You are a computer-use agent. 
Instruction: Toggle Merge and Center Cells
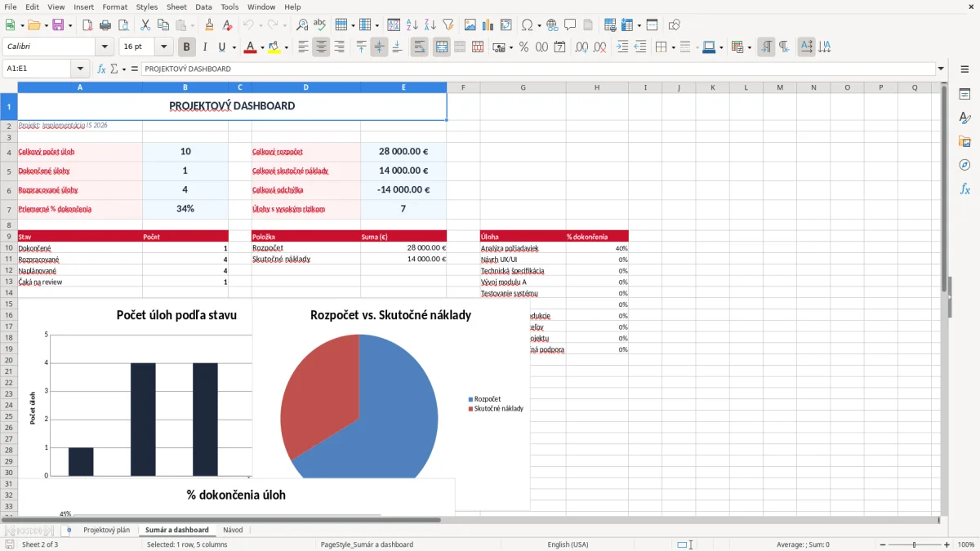441,47
